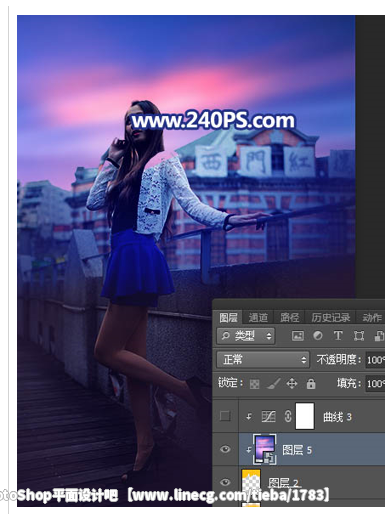Select layer name 图层 5
This screenshot has width=385, height=514.
coord(297,450)
